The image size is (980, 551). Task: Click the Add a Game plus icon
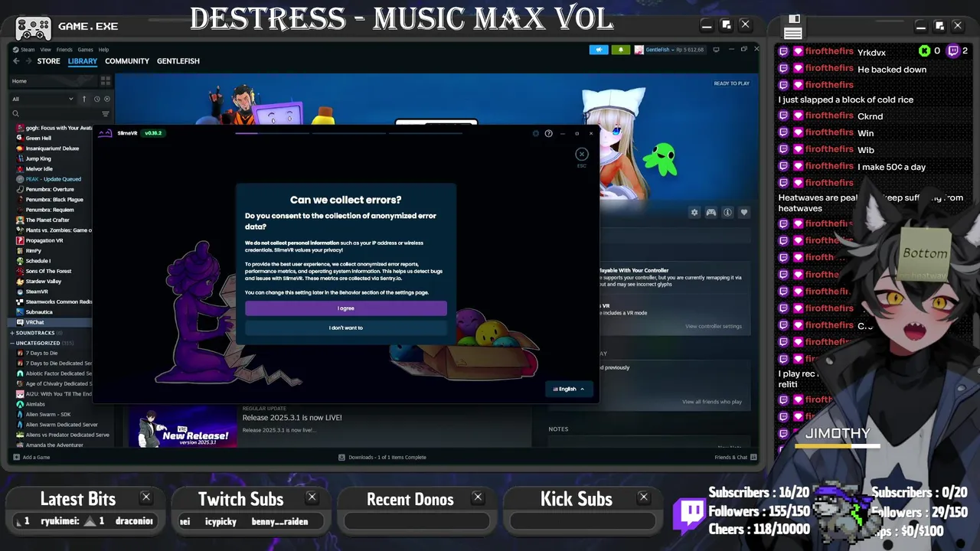15,457
